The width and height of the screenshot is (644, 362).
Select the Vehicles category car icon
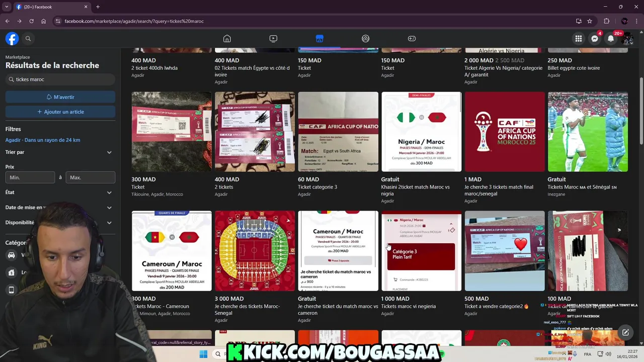[x=12, y=255]
